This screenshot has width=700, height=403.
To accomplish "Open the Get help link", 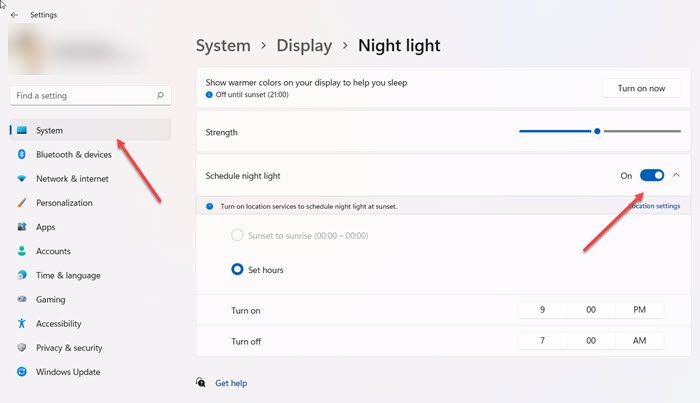I will tap(230, 383).
